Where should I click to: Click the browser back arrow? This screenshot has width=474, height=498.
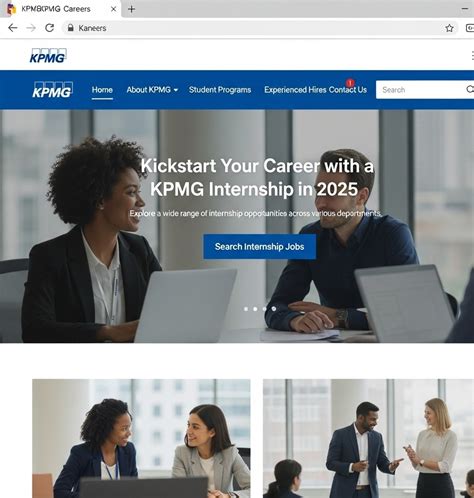click(13, 28)
